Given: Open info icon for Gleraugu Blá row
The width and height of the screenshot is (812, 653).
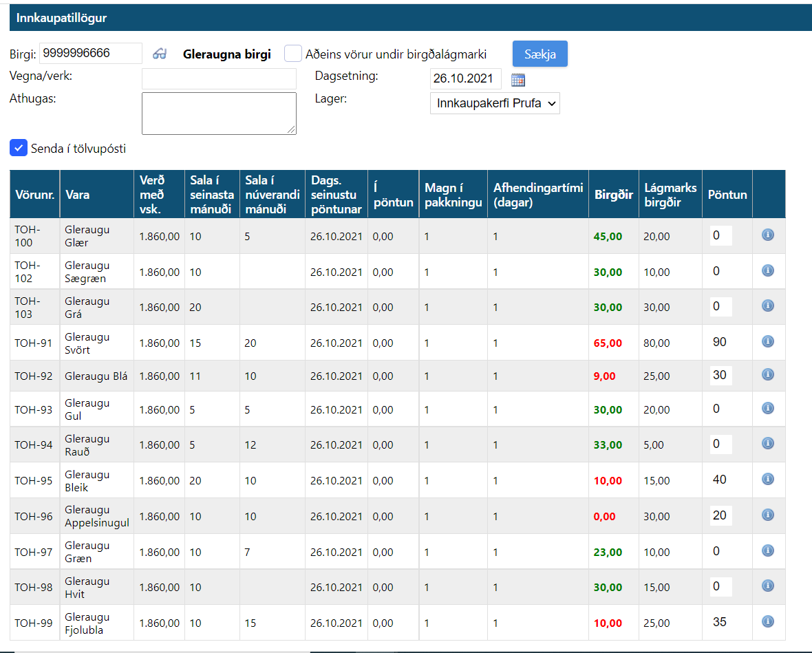Looking at the screenshot, I should (768, 375).
